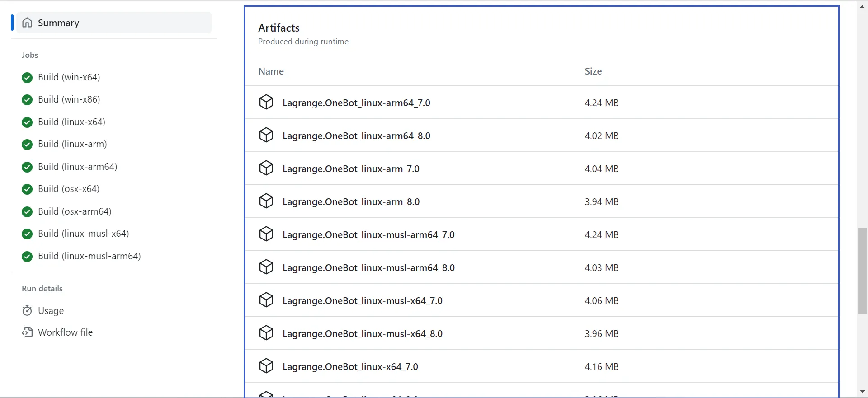Click the Artifacts section heading
The width and height of the screenshot is (868, 398).
279,28
